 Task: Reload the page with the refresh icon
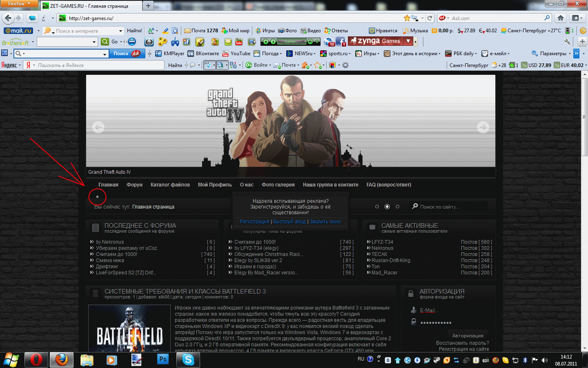(x=430, y=18)
